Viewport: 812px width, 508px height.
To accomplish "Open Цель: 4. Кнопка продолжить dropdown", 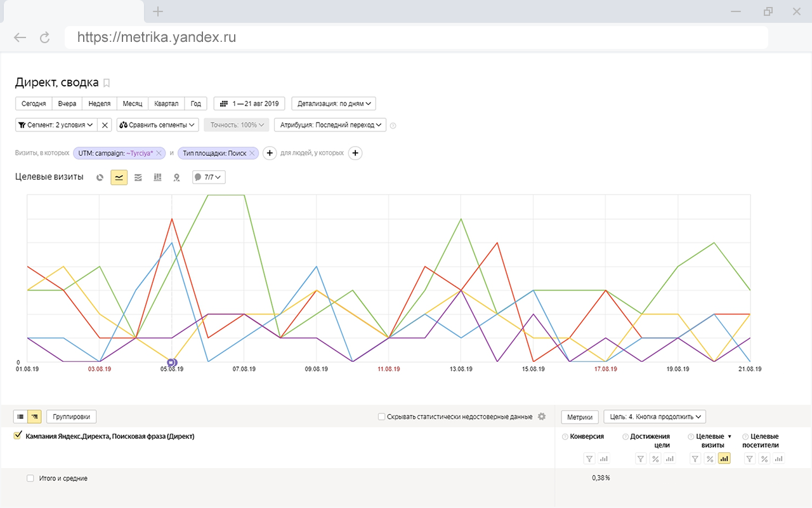I will [654, 417].
